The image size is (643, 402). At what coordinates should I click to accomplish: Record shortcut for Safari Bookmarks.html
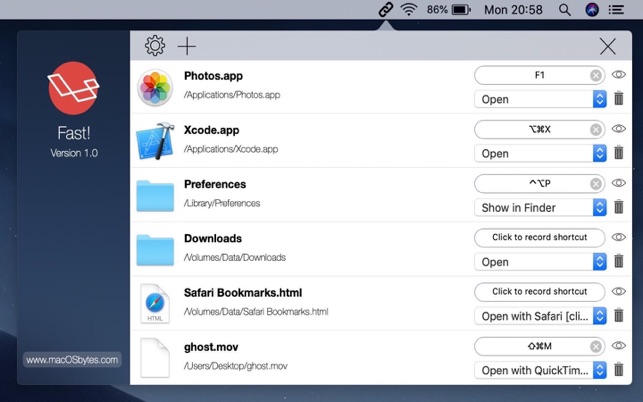[539, 291]
